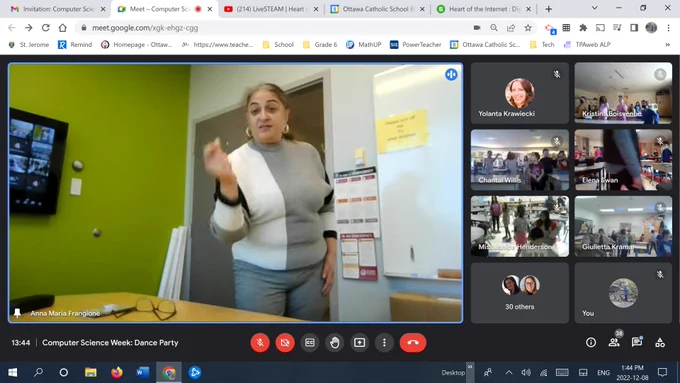Show everyone in the people panel
The image size is (680, 383).
tap(614, 342)
